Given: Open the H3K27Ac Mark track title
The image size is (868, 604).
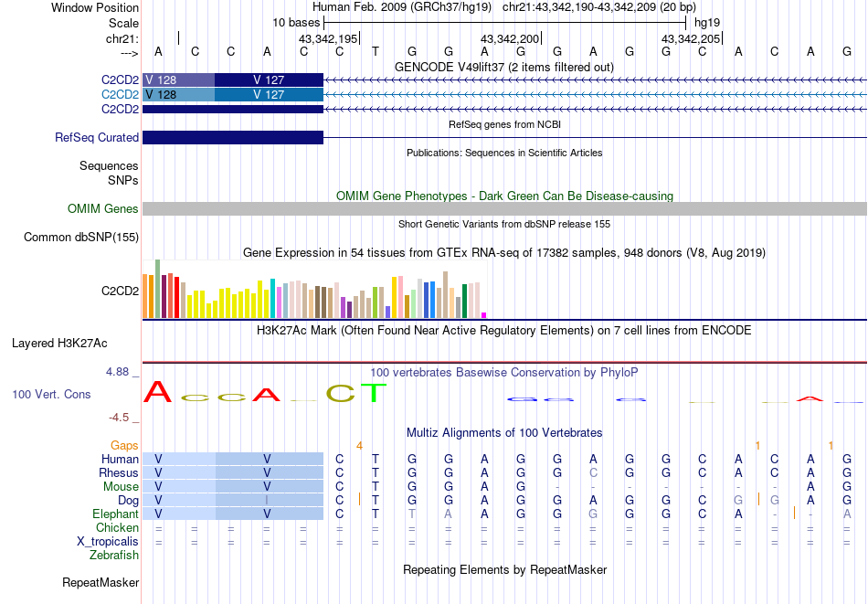Looking at the screenshot, I should pos(504,331).
